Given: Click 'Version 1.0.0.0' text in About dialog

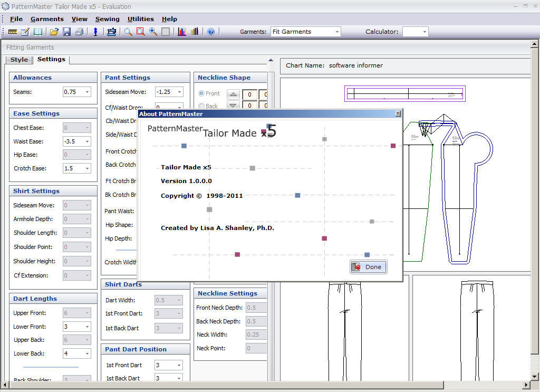Looking at the screenshot, I should pyautogui.click(x=186, y=181).
